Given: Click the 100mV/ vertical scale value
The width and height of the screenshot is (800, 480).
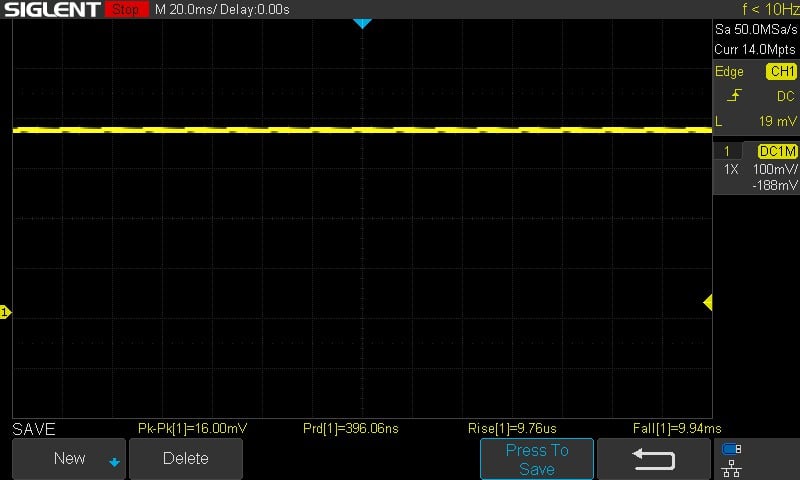Looking at the screenshot, I should pos(774,169).
